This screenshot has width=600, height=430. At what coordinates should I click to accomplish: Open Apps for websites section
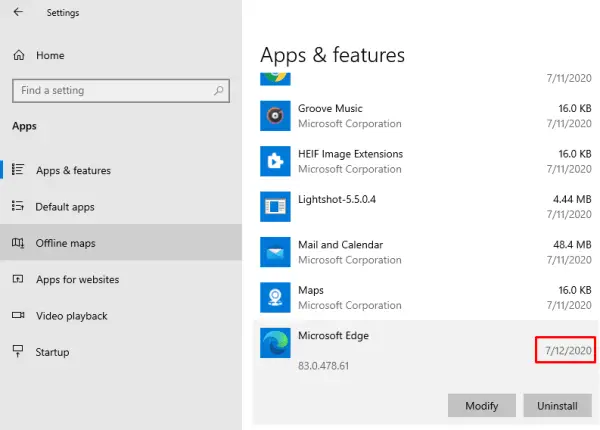pyautogui.click(x=77, y=280)
